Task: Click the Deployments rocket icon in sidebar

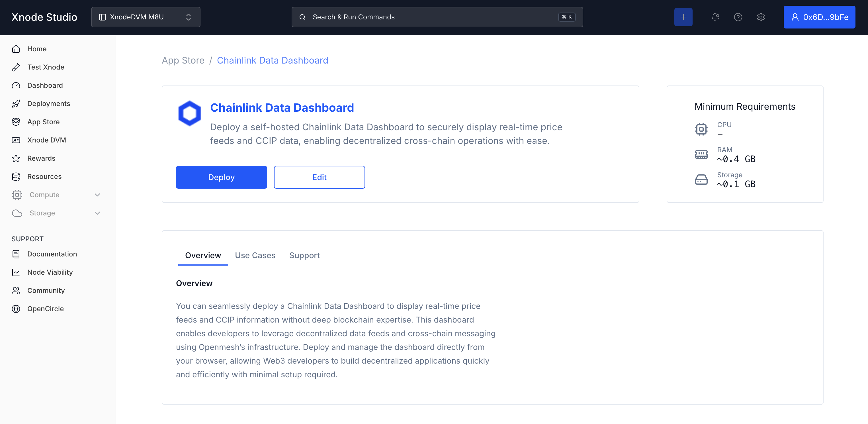Action: pyautogui.click(x=16, y=103)
